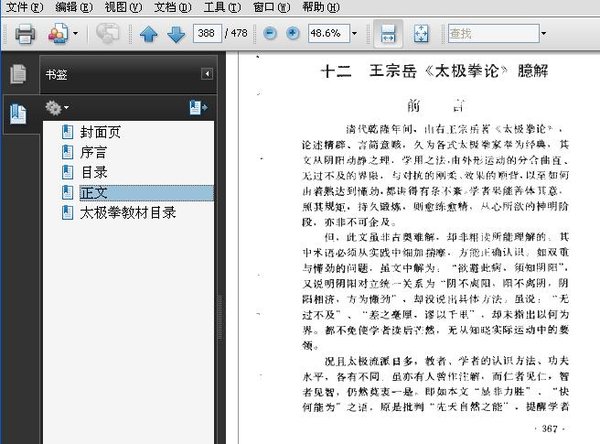Open the 工具 (Tools) menu
Screen dimensions: 600x444
[222, 7]
